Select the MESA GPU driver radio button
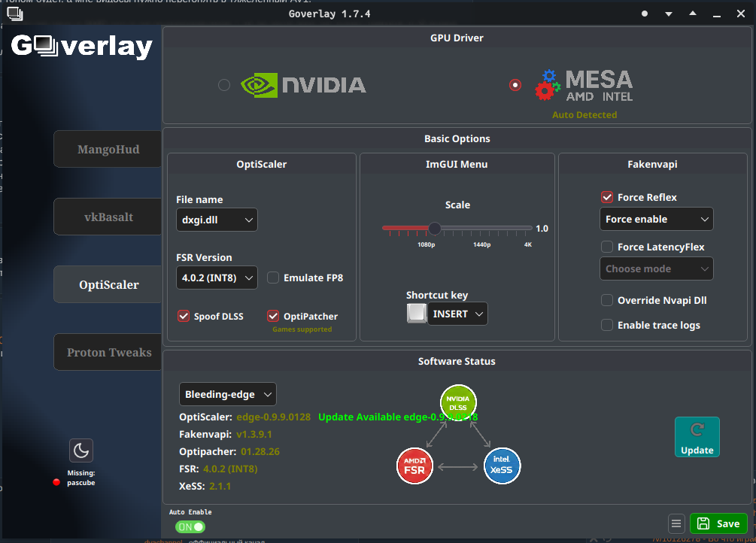 [515, 85]
